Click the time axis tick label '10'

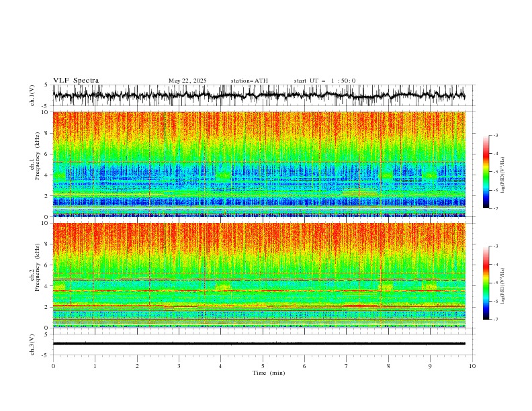click(x=472, y=366)
